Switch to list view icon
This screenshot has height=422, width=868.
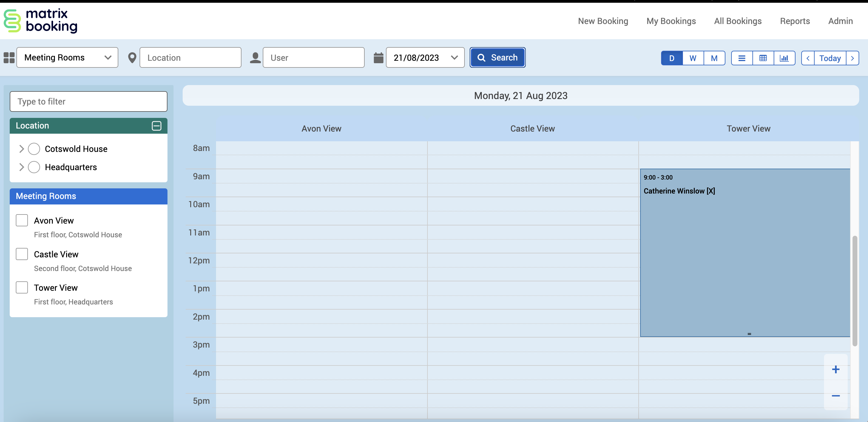(x=742, y=58)
